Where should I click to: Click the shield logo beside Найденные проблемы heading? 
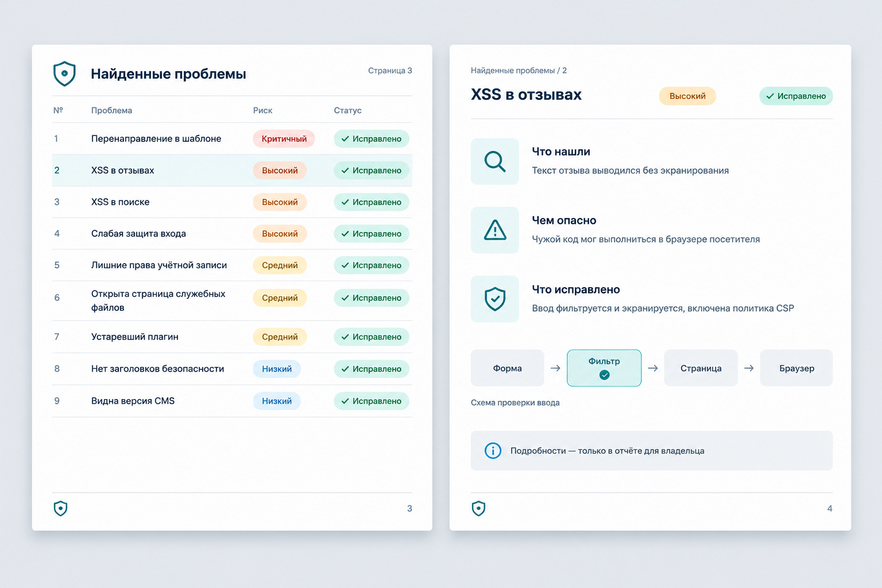point(64,73)
